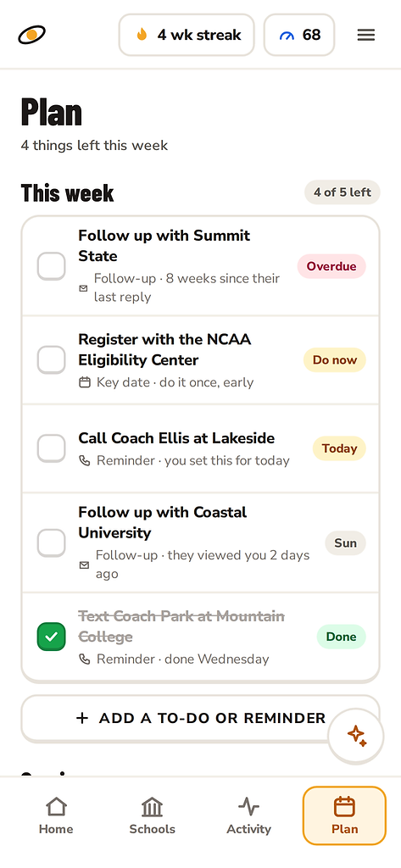The height and width of the screenshot is (868, 401).
Task: Tap the orange orbit app logo
Action: coord(31,35)
